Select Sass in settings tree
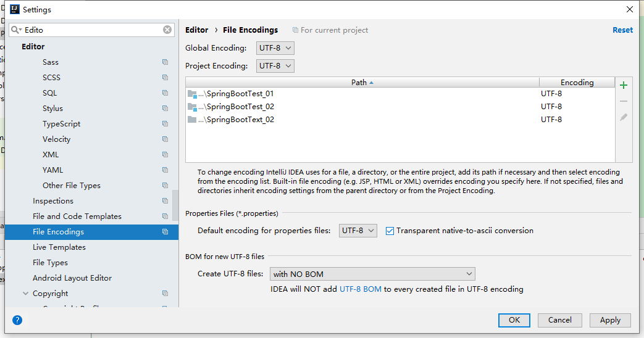The height and width of the screenshot is (338, 644). pos(51,62)
